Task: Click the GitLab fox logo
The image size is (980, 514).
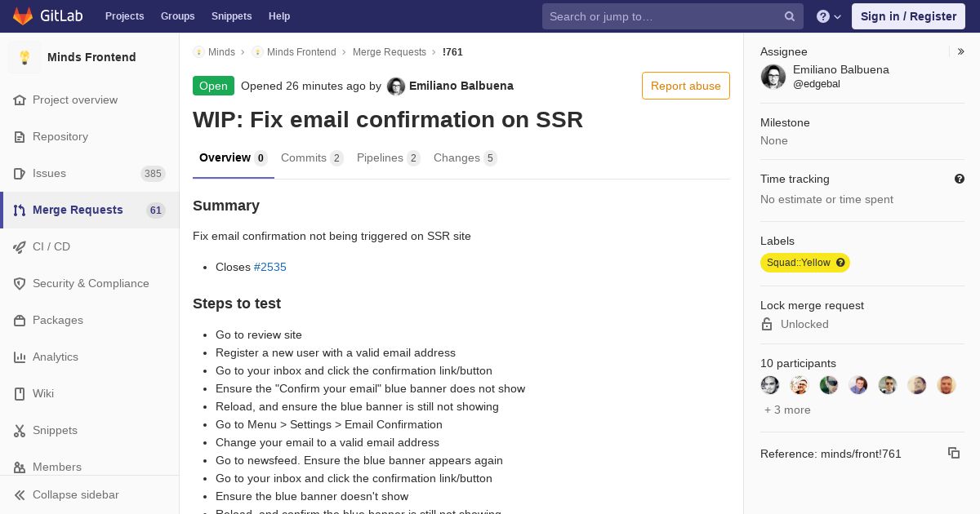Action: click(x=23, y=16)
